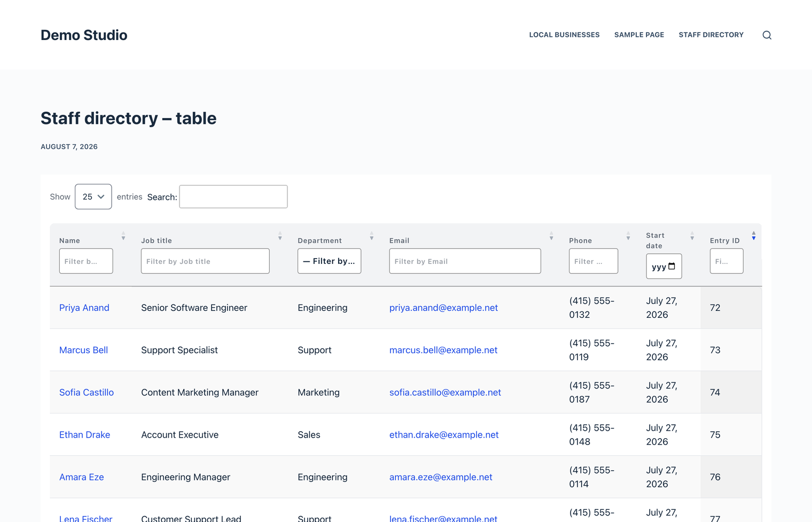Click the 'Staff directory – table' heading

[x=129, y=118]
